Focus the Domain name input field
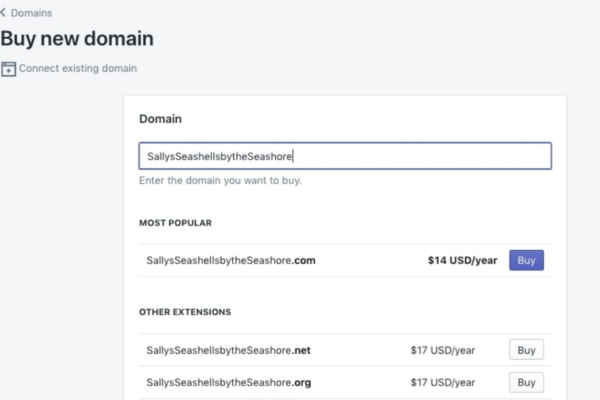This screenshot has height=400, width=600. 345,156
